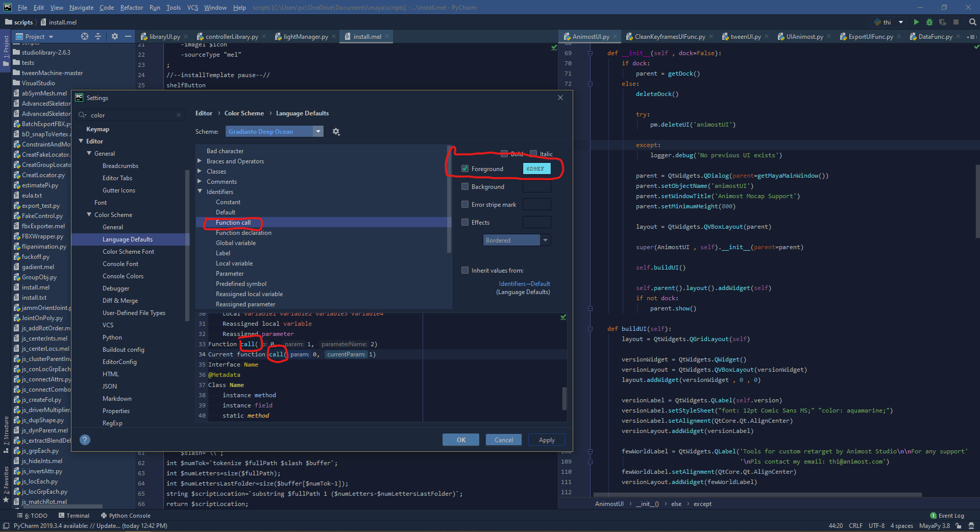The height and width of the screenshot is (532, 980).
Task: Switch to the lightManager.py tab
Action: (x=305, y=37)
